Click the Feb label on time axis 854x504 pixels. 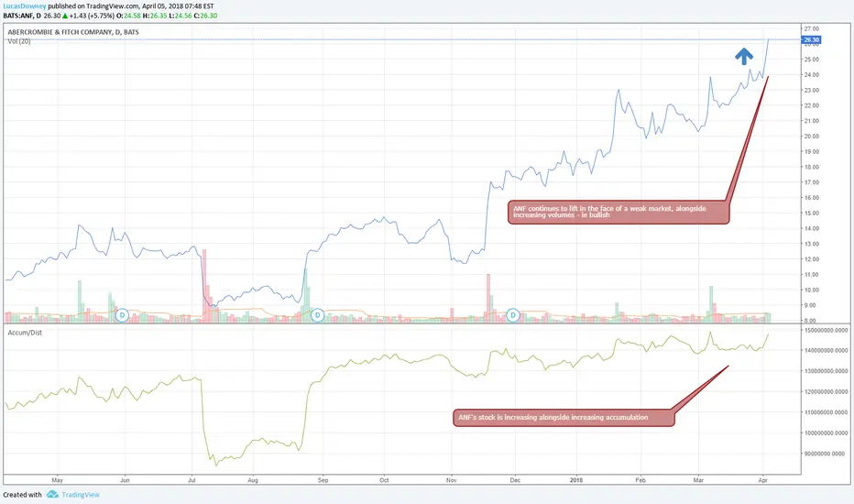click(640, 480)
